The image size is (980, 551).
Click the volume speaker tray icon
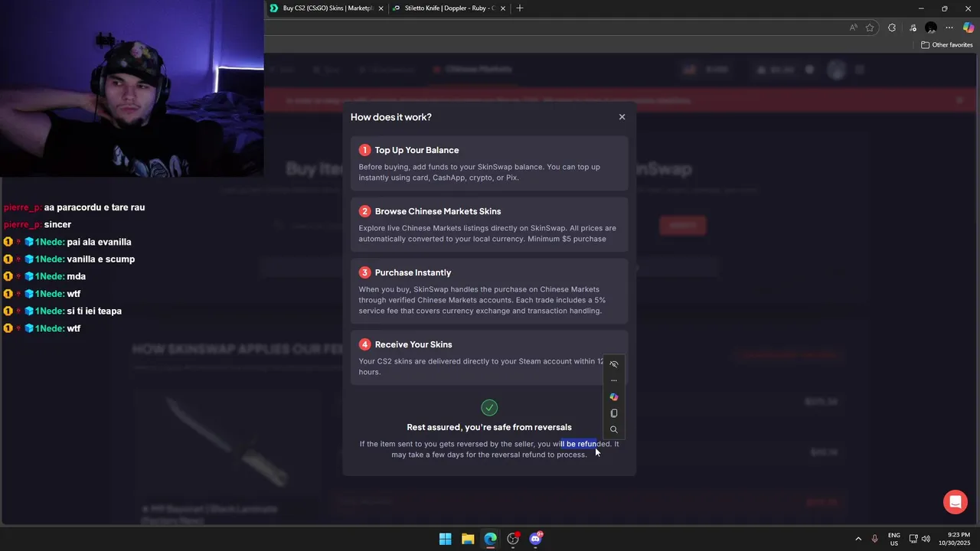click(926, 539)
